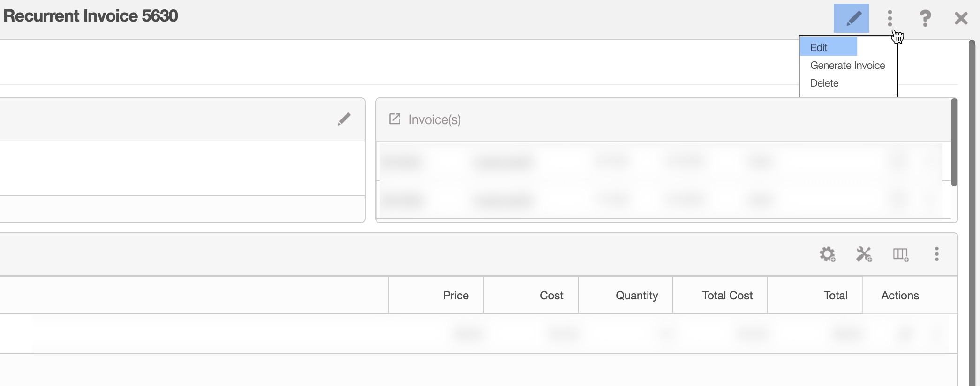Click the Invoice(s) panel title
This screenshot has height=386, width=980.
pos(435,120)
